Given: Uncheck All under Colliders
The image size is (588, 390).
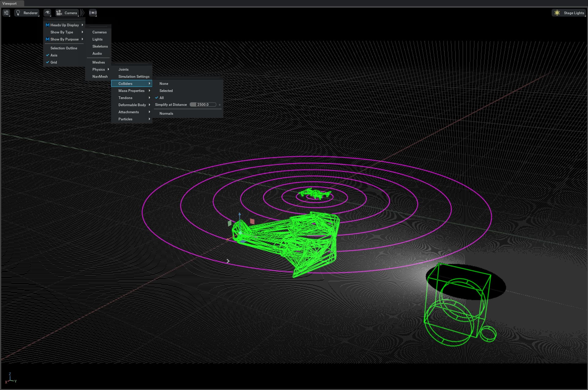Looking at the screenshot, I should (161, 97).
